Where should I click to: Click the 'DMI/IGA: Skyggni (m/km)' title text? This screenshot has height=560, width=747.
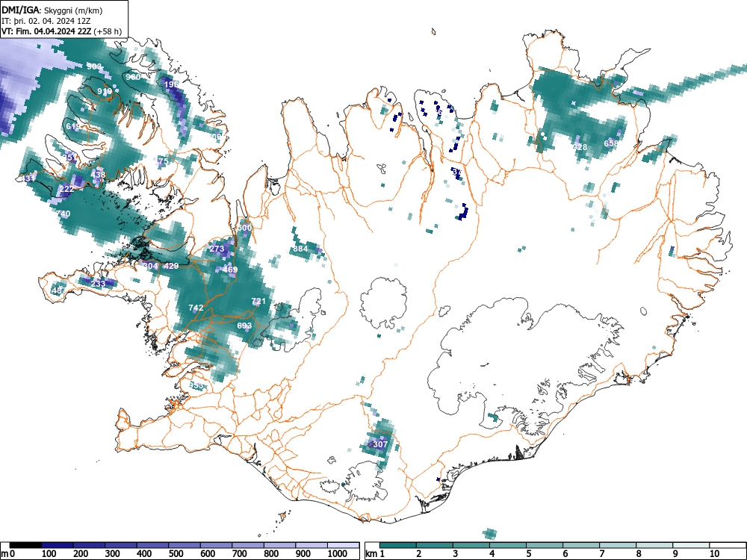[52, 10]
